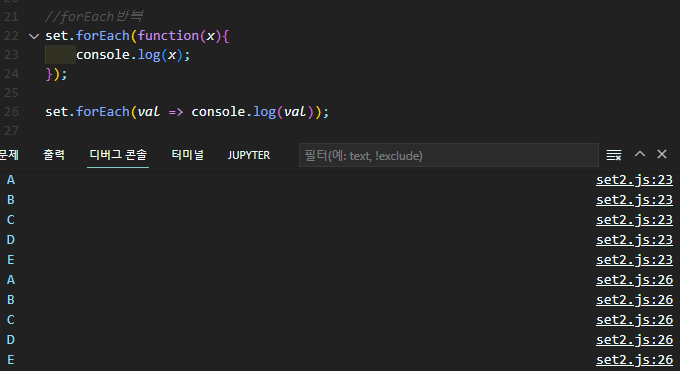680x371 pixels.
Task: Select the 디버그 콘솔 tab
Action: click(x=118, y=155)
